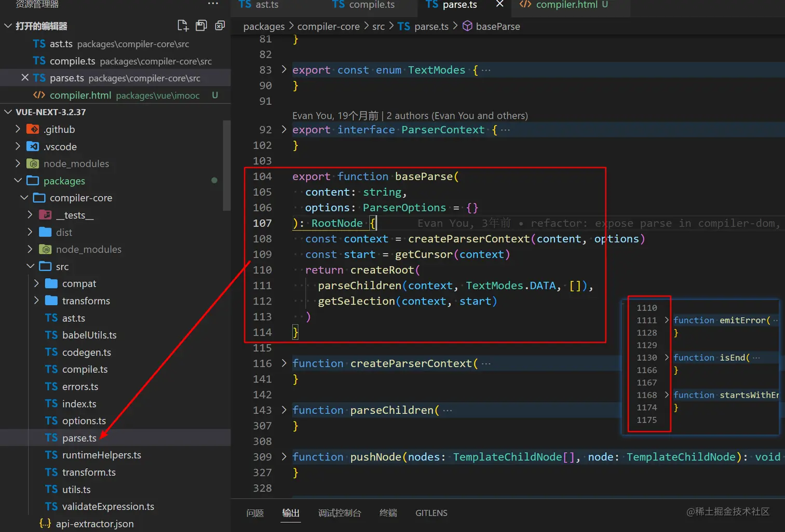Click the Close All Editors icon
Image resolution: width=785 pixels, height=532 pixels.
pyautogui.click(x=220, y=25)
